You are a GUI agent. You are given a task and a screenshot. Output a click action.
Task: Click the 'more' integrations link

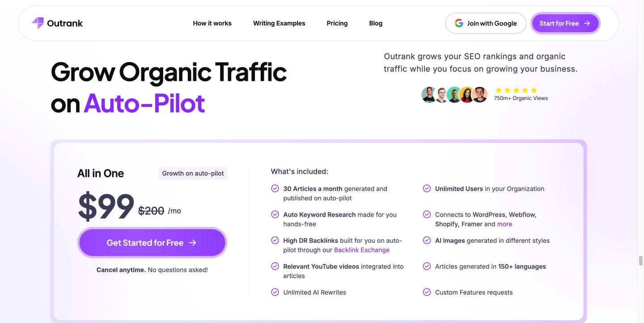click(x=504, y=224)
